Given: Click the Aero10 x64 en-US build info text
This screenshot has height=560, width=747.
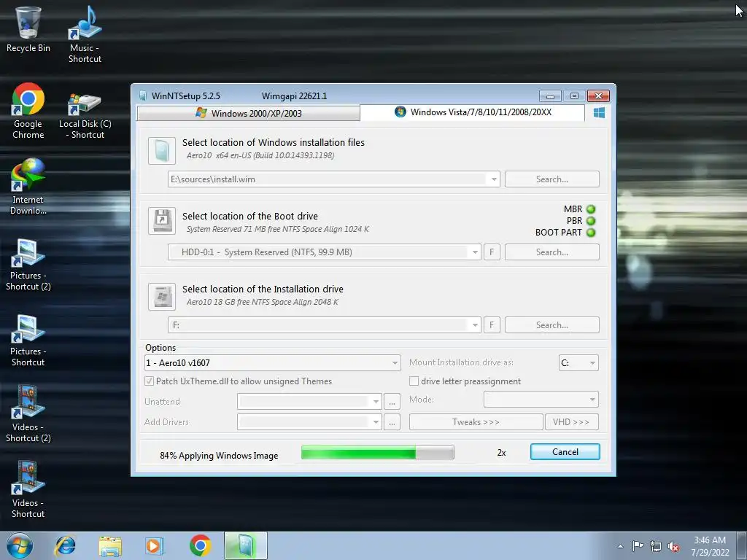Looking at the screenshot, I should click(x=260, y=155).
